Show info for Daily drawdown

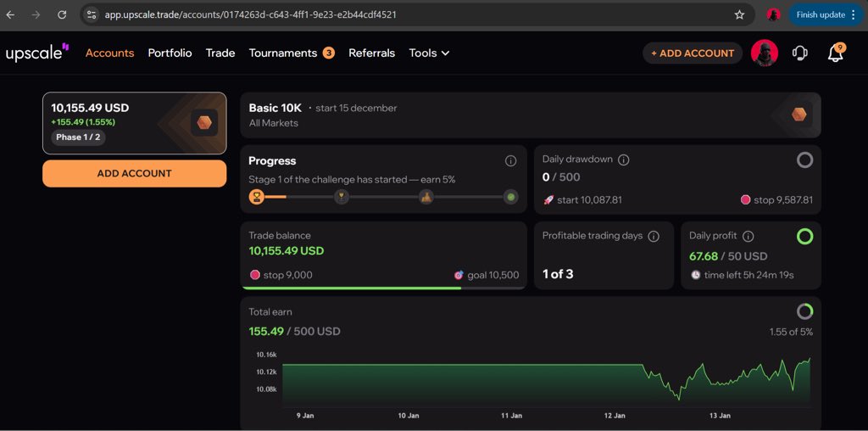click(623, 160)
